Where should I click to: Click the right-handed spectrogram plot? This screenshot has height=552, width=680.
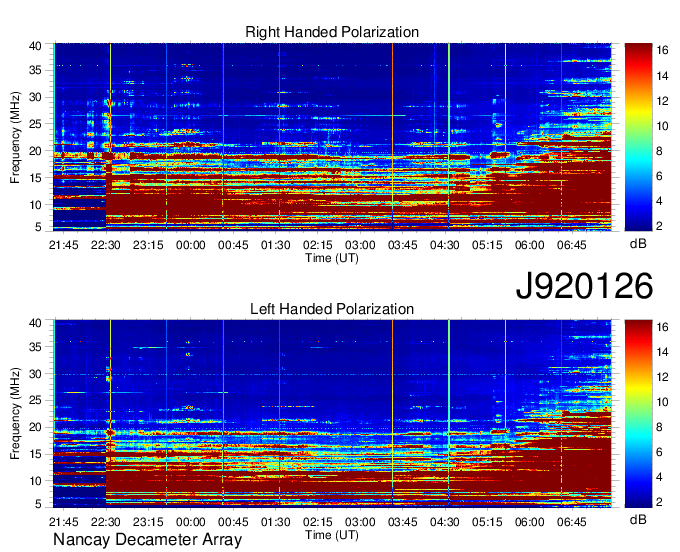tap(333, 136)
